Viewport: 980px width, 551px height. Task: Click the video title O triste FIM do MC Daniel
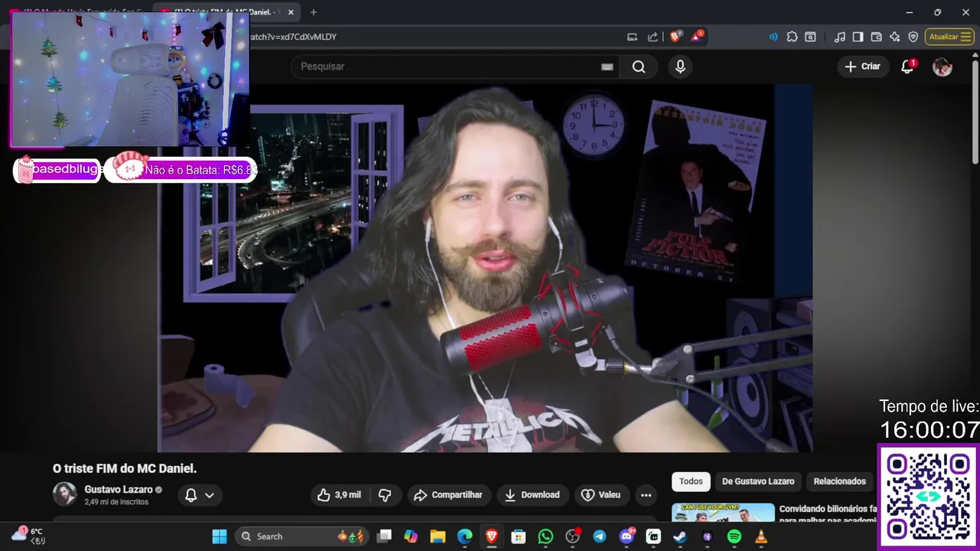click(125, 468)
